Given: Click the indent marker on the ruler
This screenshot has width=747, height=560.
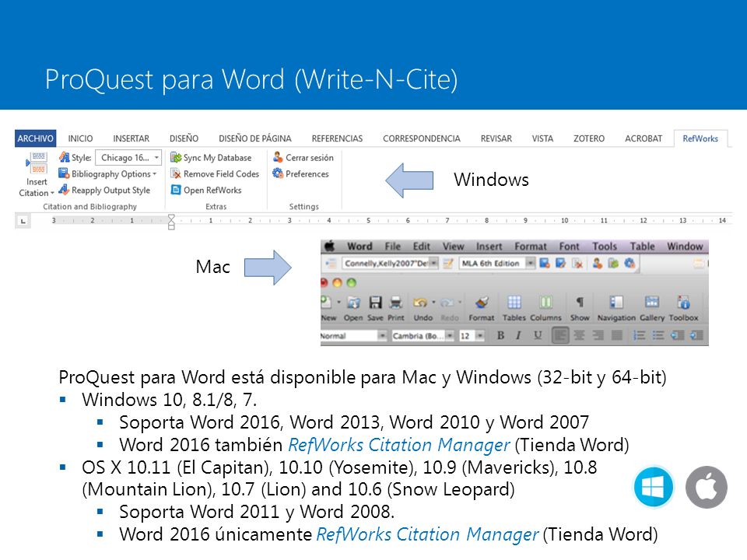Looking at the screenshot, I should (171, 222).
